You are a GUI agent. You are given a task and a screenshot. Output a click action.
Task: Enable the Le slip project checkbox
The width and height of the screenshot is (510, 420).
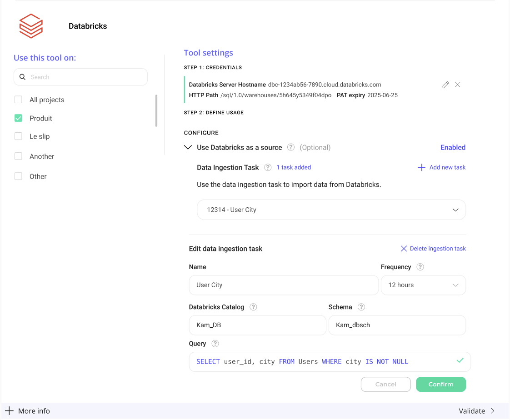[18, 136]
